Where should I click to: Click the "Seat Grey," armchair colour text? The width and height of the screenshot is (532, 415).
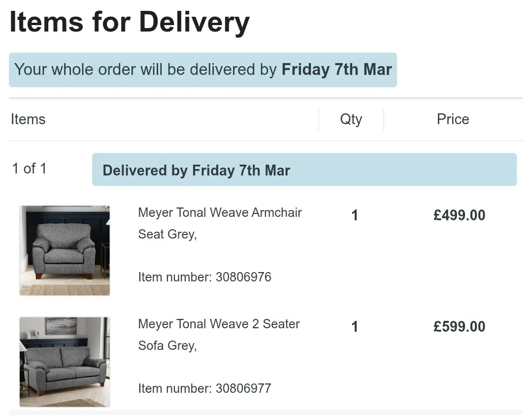click(x=167, y=235)
